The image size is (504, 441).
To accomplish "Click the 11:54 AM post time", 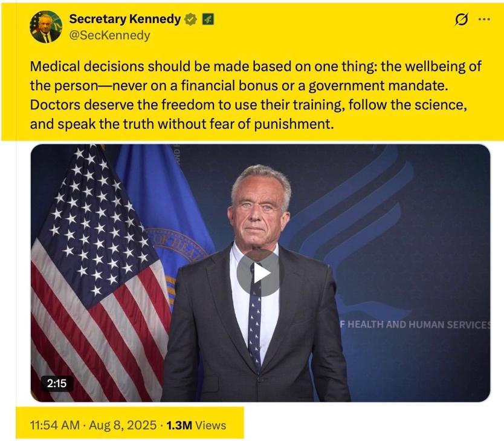I will pyautogui.click(x=54, y=425).
